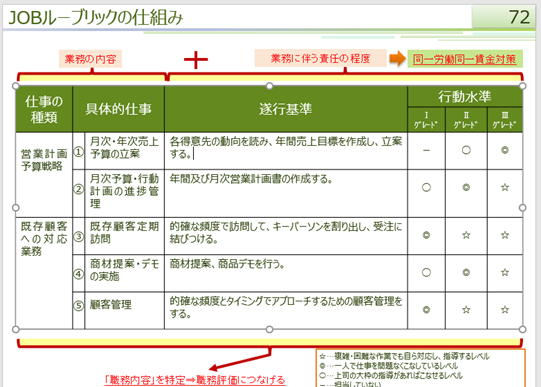Click the 年間及び月次営業計画書の作成する。 cell
541x387 pixels.
pos(286,193)
